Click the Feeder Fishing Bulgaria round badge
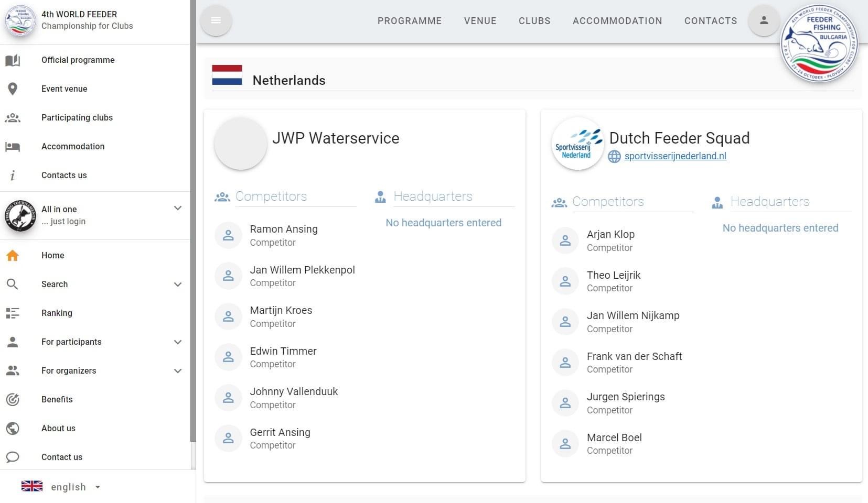 click(x=819, y=44)
